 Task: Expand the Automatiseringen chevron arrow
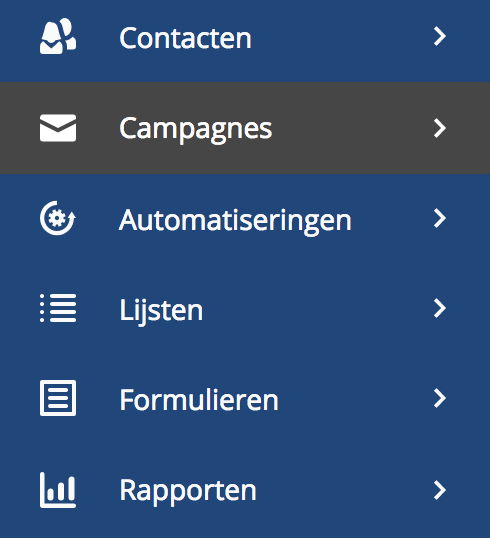click(x=440, y=218)
